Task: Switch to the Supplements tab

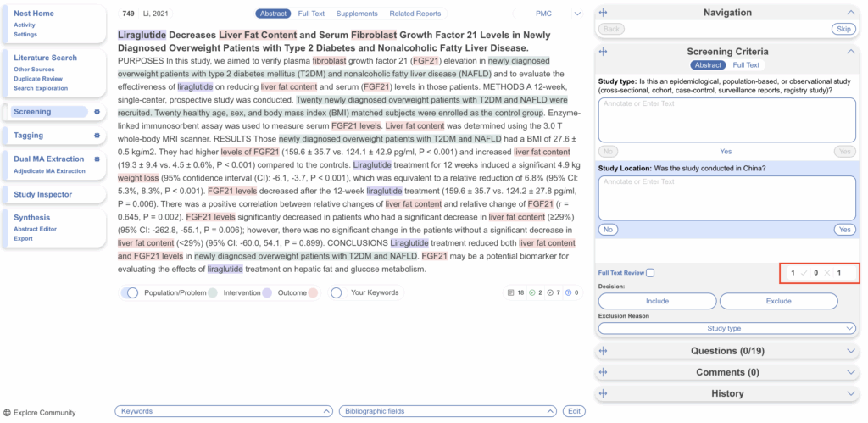Action: tap(356, 14)
